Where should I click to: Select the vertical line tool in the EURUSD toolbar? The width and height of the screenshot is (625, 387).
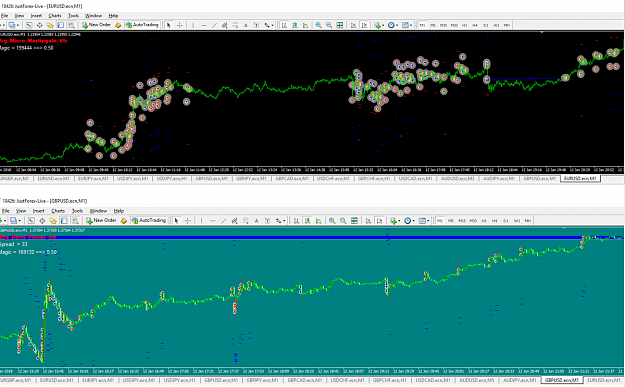193,25
